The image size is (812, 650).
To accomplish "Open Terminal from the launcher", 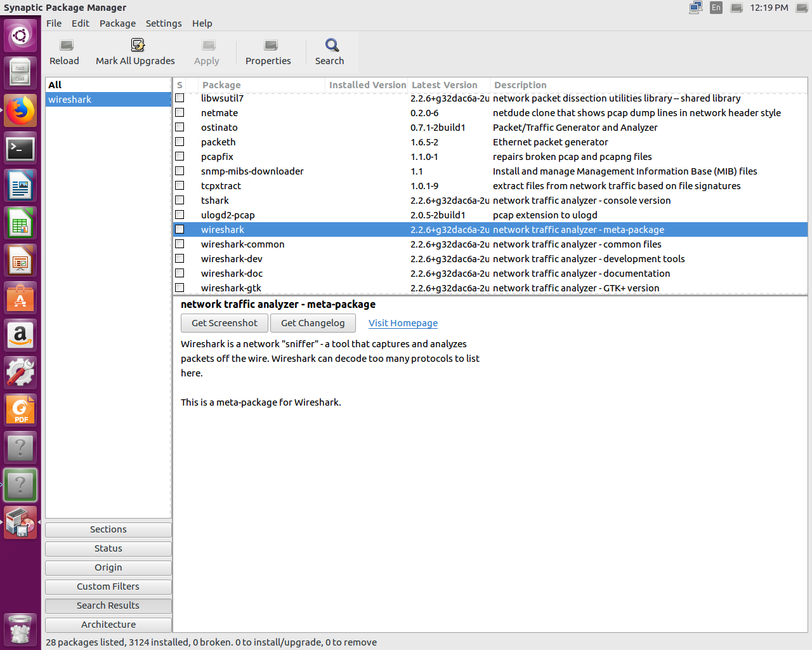I will pos(20,149).
